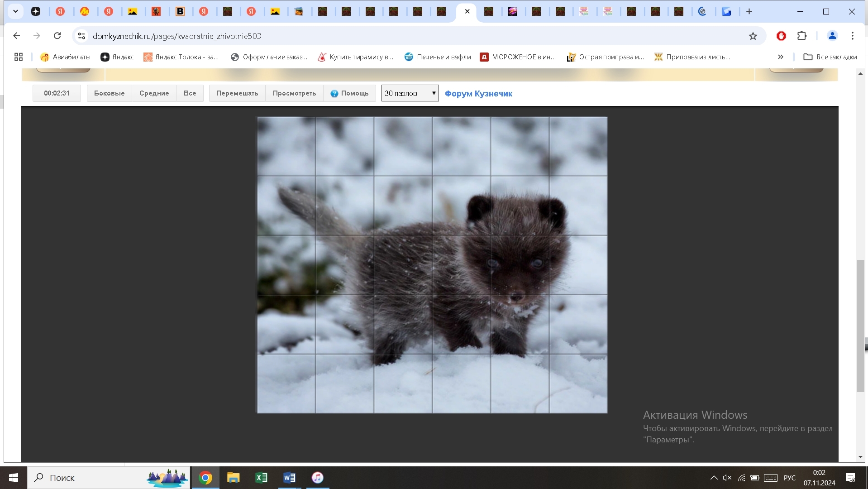
Task: Show only Средние pieces
Action: [154, 93]
